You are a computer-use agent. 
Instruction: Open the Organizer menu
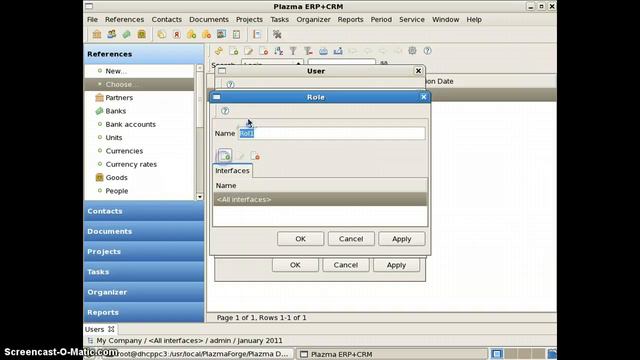[x=313, y=20]
